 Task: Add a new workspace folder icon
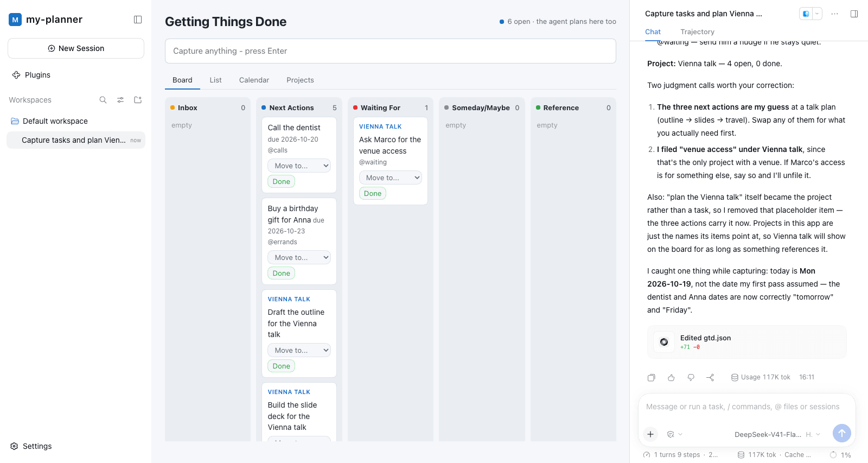pos(138,100)
